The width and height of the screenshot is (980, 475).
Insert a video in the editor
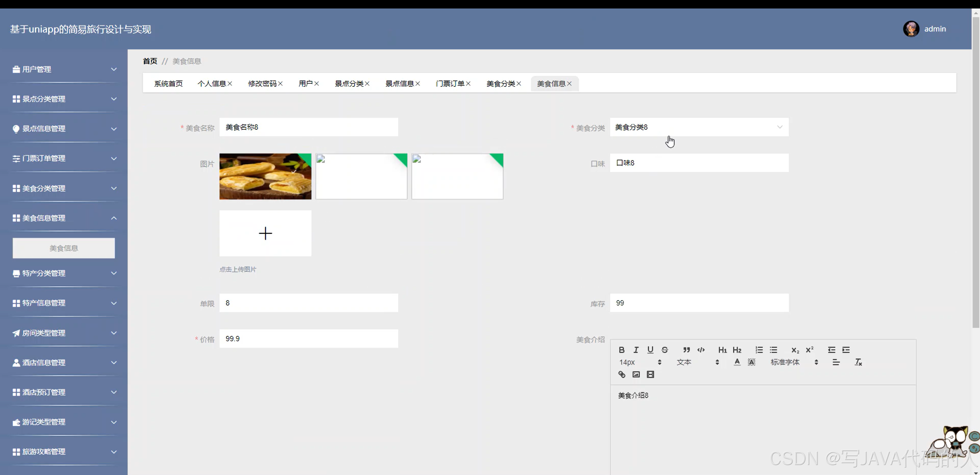tap(650, 374)
